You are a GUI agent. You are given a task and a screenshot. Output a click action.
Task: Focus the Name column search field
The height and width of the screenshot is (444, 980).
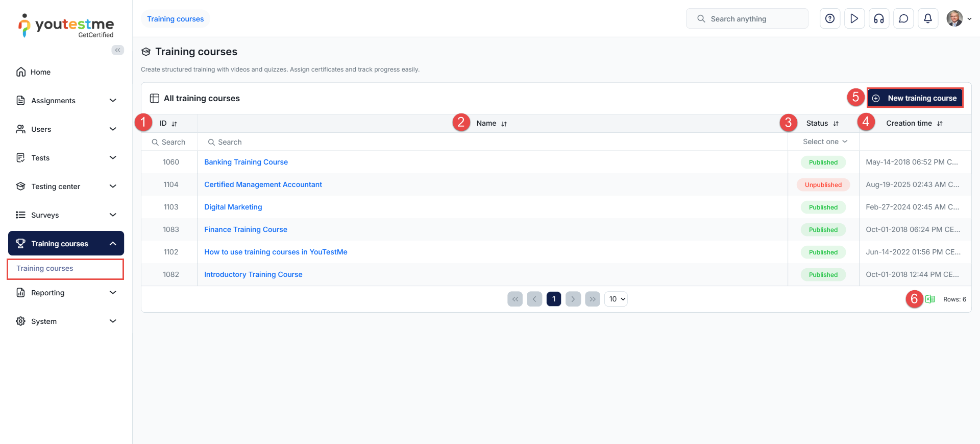pos(492,142)
